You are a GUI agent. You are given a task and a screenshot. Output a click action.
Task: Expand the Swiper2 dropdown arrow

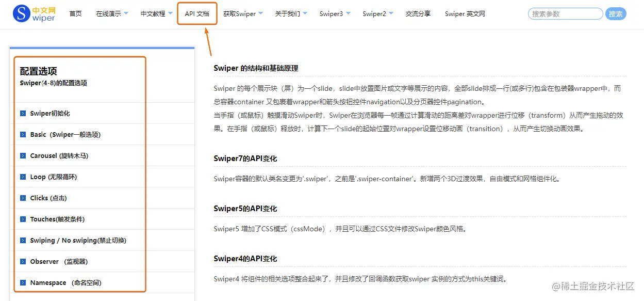(x=391, y=13)
